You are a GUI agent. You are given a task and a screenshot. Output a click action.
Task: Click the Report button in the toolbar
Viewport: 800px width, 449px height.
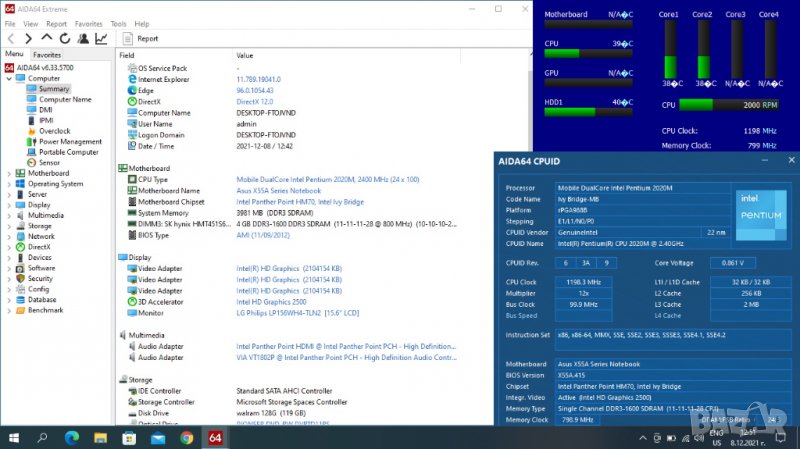140,38
